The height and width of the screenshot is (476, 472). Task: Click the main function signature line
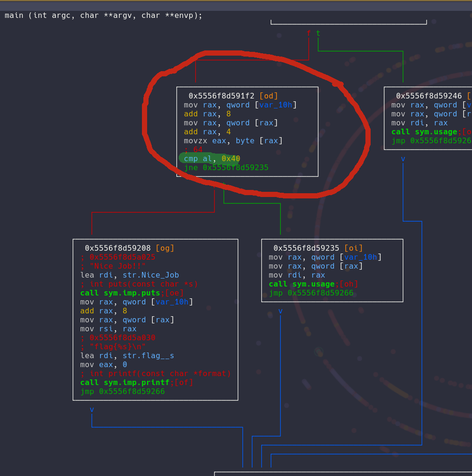[x=103, y=15]
